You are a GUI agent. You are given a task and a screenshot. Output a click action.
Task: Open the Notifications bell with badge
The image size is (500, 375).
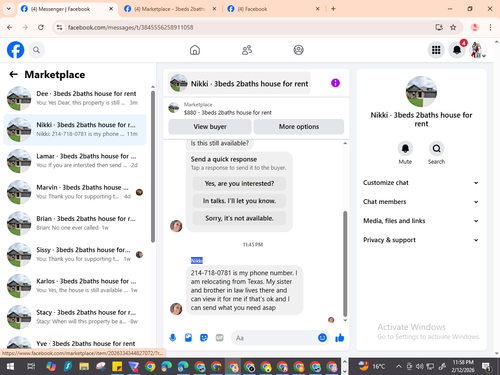pyautogui.click(x=457, y=50)
